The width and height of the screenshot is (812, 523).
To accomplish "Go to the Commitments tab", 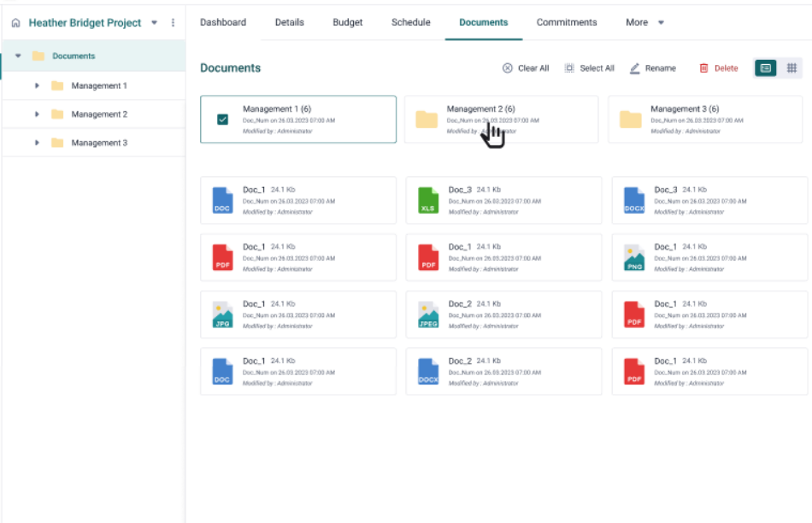I will pos(567,22).
